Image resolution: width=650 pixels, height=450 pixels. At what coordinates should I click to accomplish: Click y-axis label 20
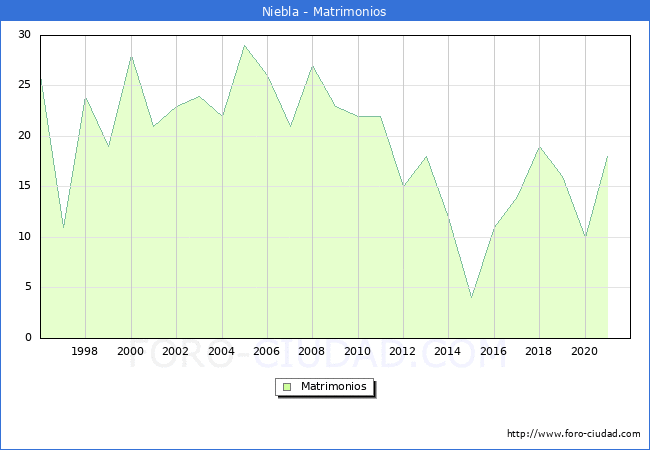pyautogui.click(x=25, y=135)
